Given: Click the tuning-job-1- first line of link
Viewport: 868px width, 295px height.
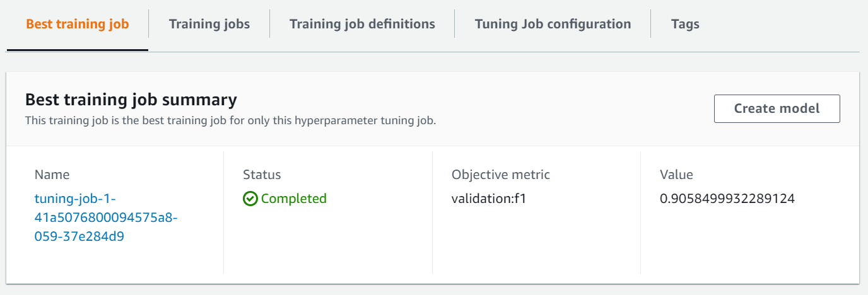Looking at the screenshot, I should click(75, 199).
